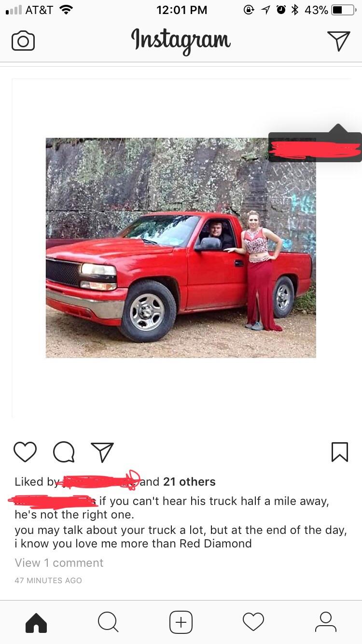The height and width of the screenshot is (644, 362).
Task: Like the post with heart icon
Action: 25,452
